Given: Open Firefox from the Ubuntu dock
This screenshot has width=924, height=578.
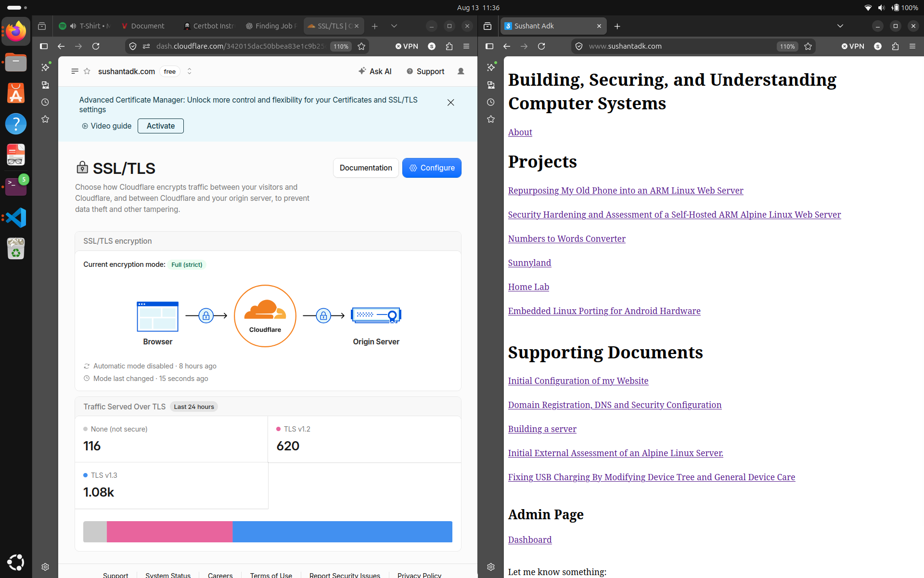Looking at the screenshot, I should click(16, 32).
